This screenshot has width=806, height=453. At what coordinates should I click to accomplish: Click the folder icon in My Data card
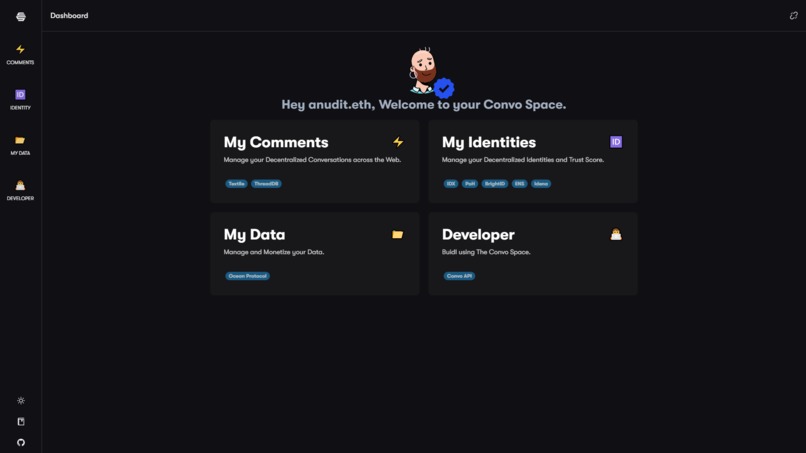[397, 234]
